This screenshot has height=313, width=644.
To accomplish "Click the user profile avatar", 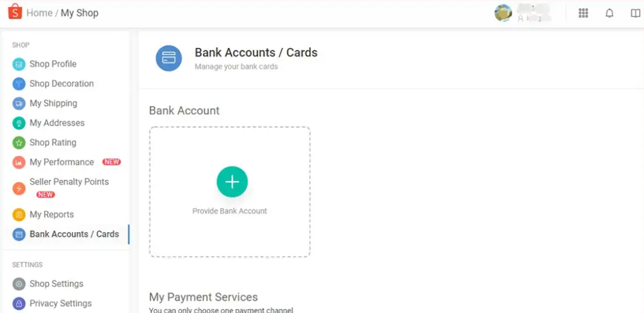I will coord(503,13).
